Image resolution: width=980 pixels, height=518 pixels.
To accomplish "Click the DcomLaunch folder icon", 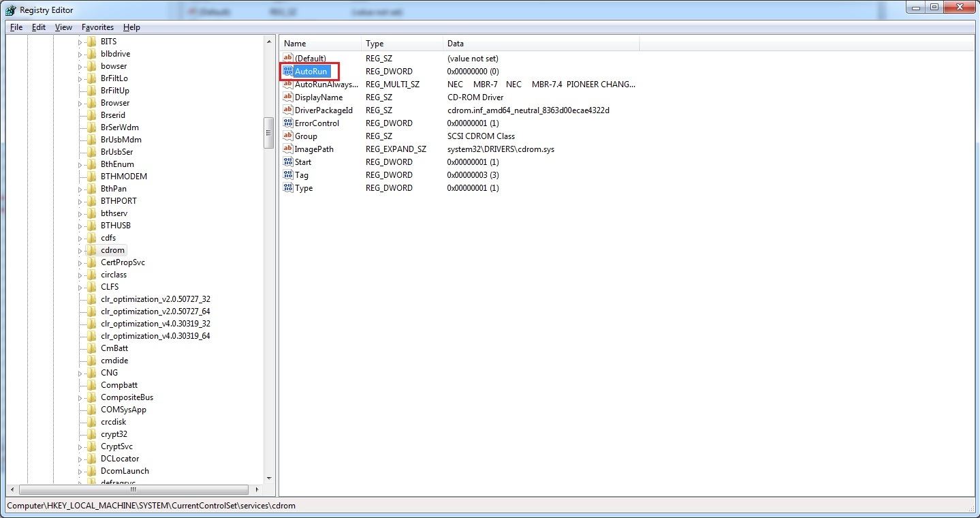I will [x=92, y=471].
